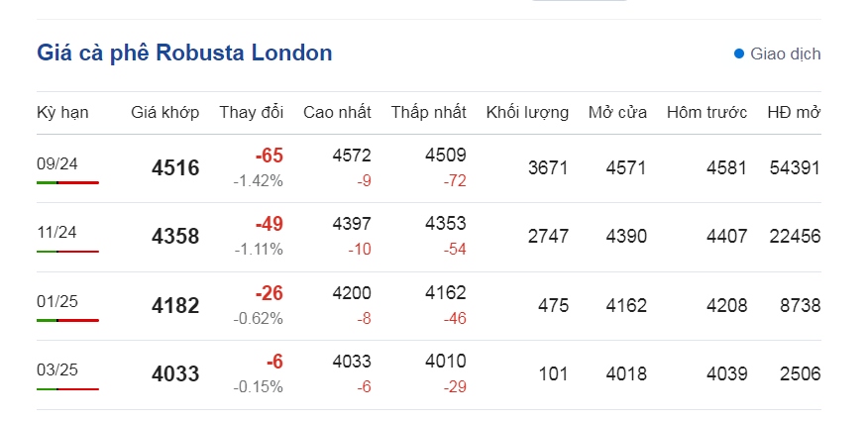
Task: Open the Giá cà phê Robusta London heading
Action: 184,53
